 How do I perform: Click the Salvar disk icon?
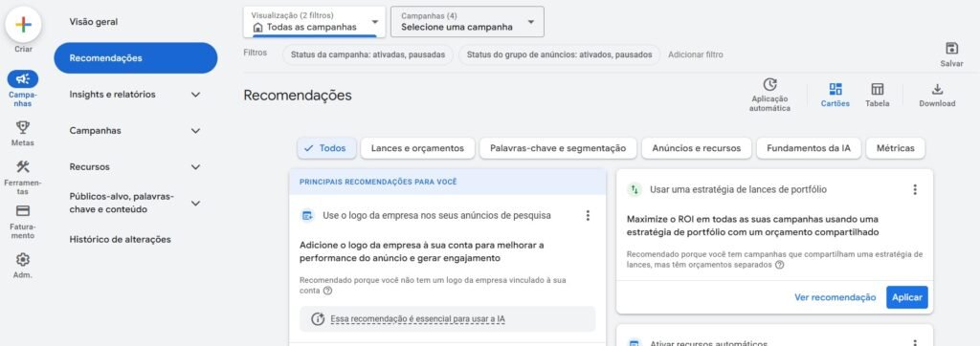click(951, 48)
